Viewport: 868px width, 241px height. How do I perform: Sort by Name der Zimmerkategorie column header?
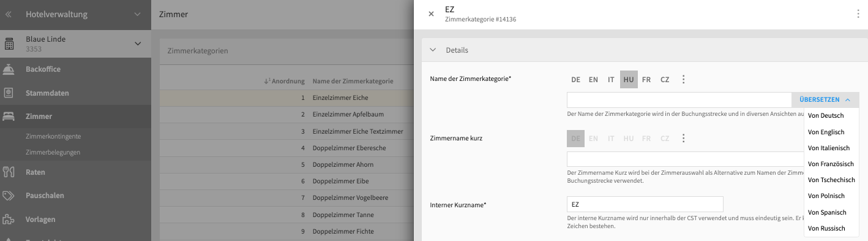pos(353,81)
